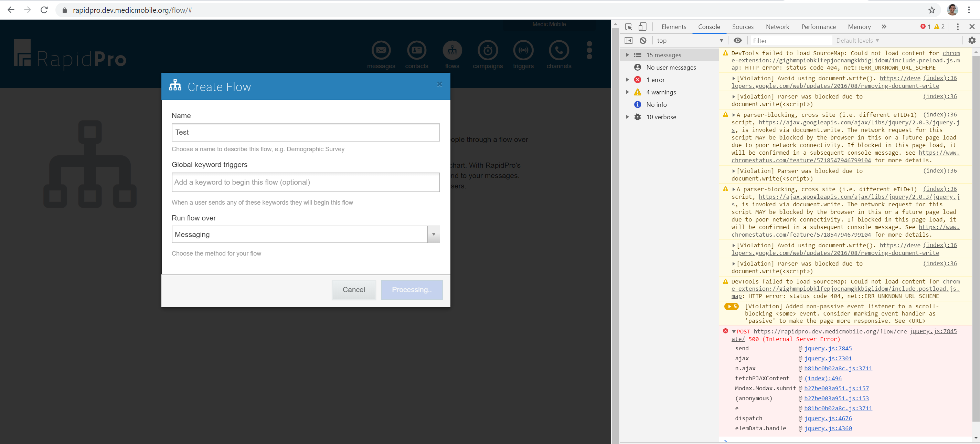Switch to the Network tab in DevTools
This screenshot has height=444, width=980.
click(777, 27)
